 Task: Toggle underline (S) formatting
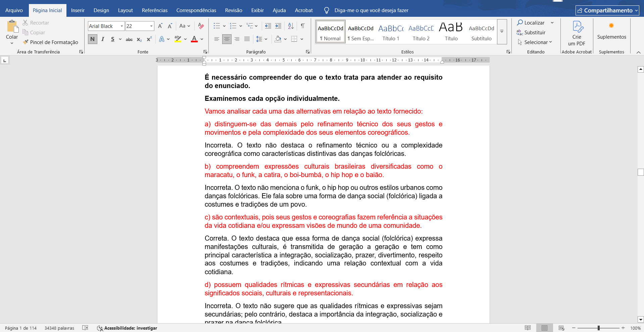click(113, 39)
